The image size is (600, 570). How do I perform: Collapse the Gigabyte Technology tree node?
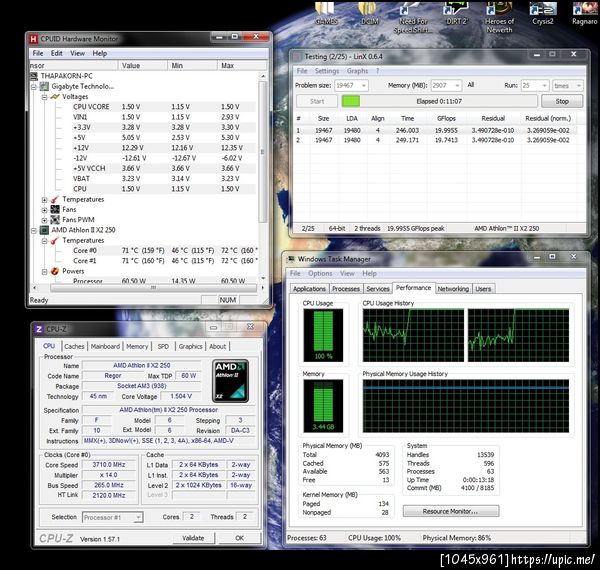[34, 87]
